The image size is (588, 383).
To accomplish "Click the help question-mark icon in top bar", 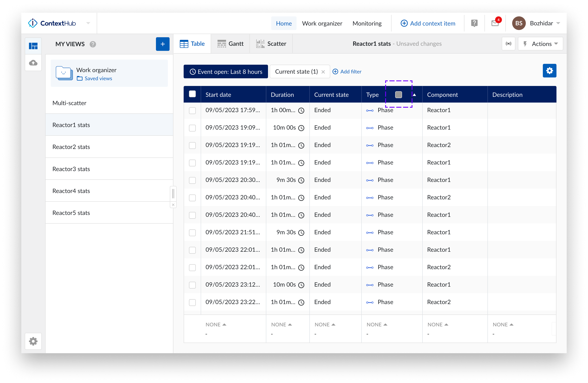I will tap(474, 23).
